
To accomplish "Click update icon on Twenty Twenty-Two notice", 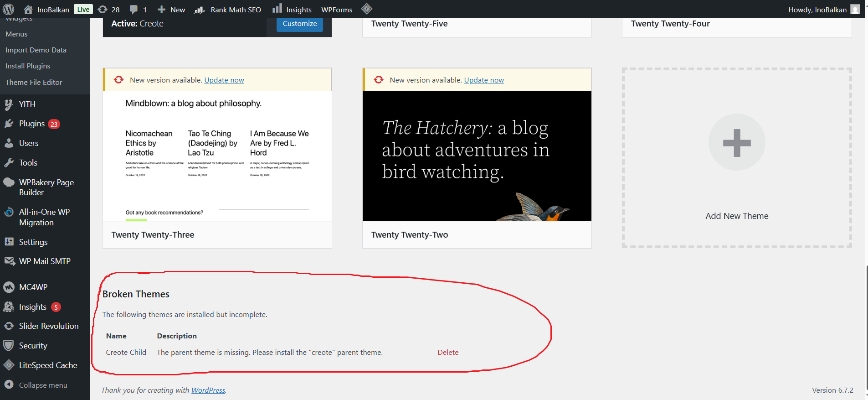I will click(x=379, y=80).
